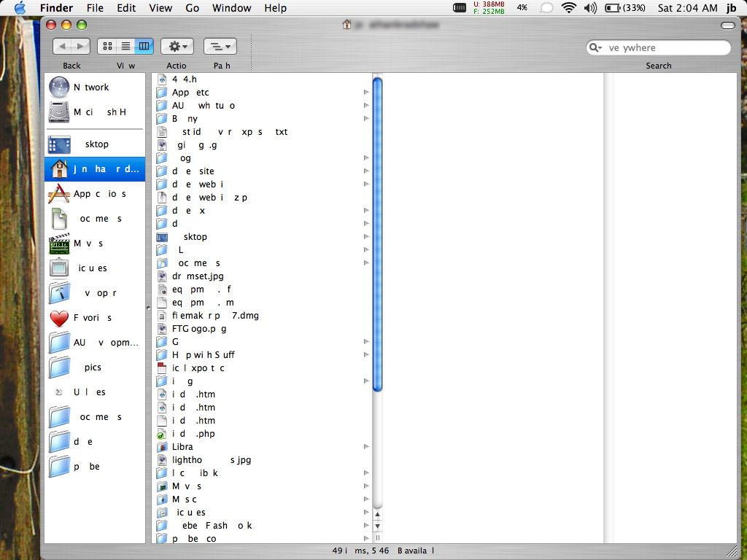Open the Help menu
Image resolution: width=747 pixels, height=560 pixels.
tap(275, 8)
